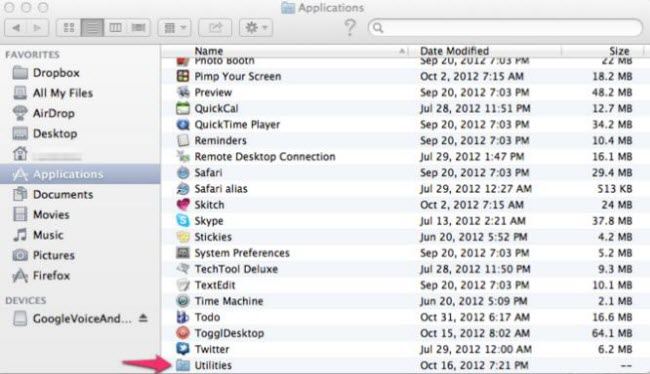Go forward with the right arrow button
650x374 pixels.
pos(38,28)
